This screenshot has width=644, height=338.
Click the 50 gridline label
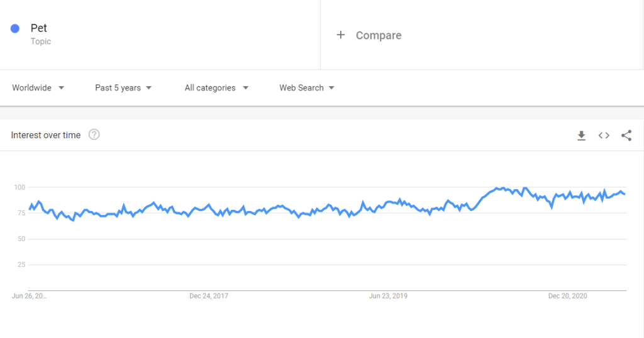click(21, 239)
